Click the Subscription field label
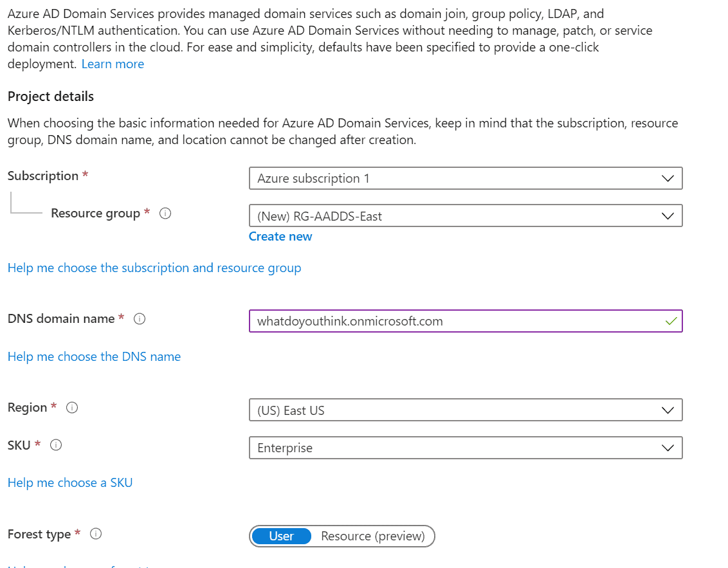Screen dimensions: 728x568 (x=42, y=176)
